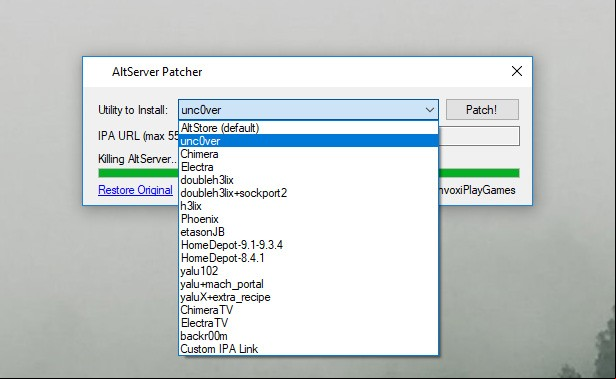Collapse the Utility to Install combo box arrow
This screenshot has height=379, width=616.
pyautogui.click(x=430, y=110)
